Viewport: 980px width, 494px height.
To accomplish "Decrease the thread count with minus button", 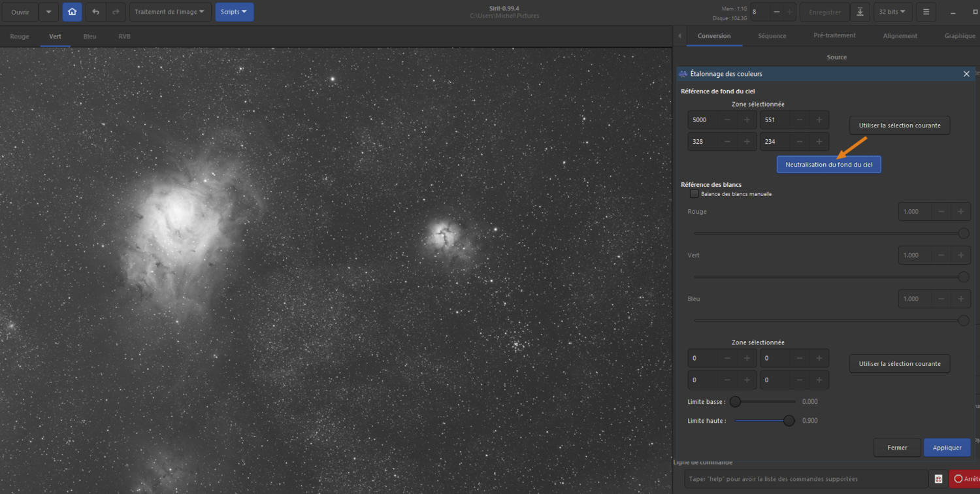I will click(x=776, y=12).
